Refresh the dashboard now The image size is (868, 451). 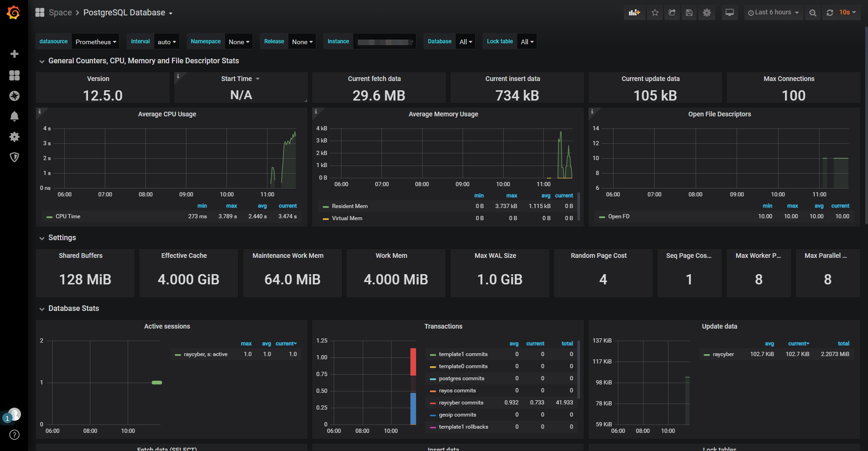click(x=830, y=13)
